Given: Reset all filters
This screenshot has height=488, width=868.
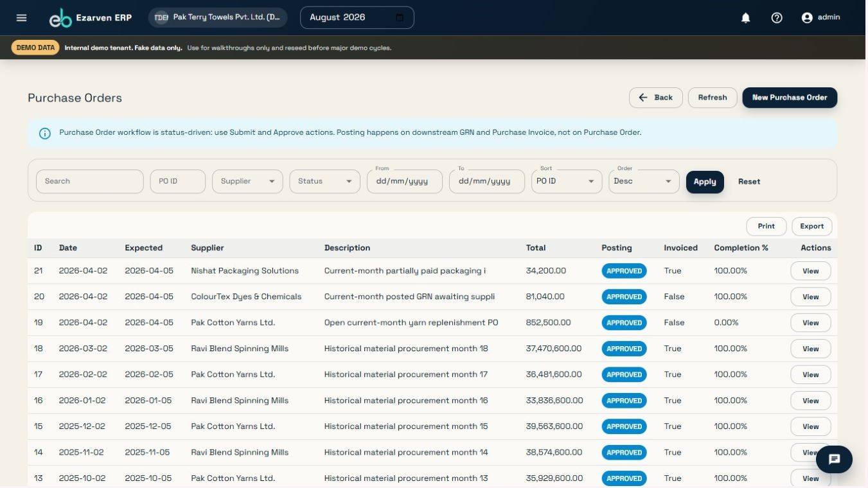Looking at the screenshot, I should tap(749, 182).
